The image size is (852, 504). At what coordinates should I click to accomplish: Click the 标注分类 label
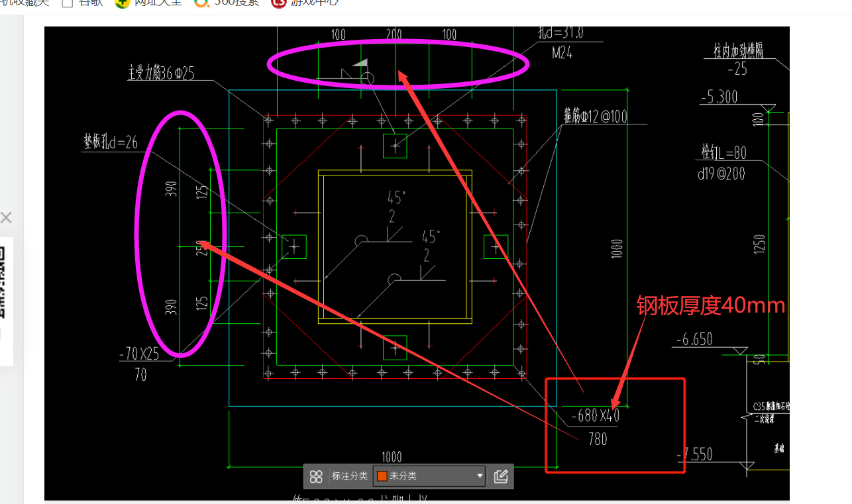[349, 476]
